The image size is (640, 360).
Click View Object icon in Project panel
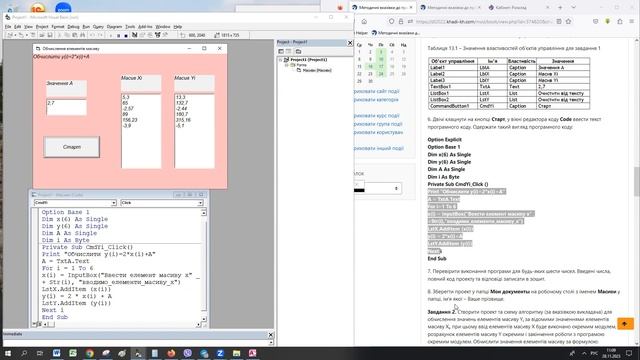(289, 51)
